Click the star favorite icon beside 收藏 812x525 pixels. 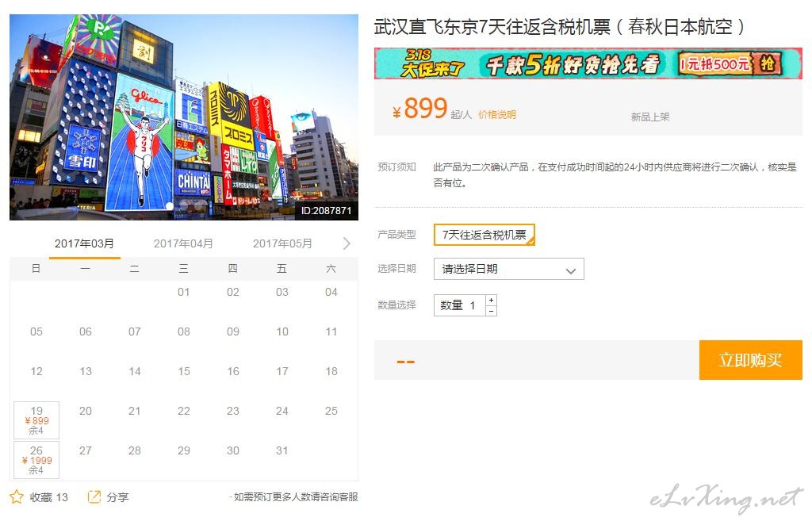[x=17, y=497]
